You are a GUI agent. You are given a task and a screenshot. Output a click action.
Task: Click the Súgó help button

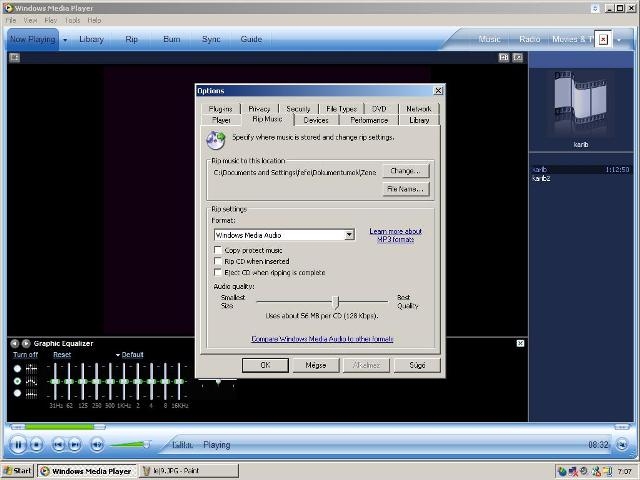click(x=417, y=365)
